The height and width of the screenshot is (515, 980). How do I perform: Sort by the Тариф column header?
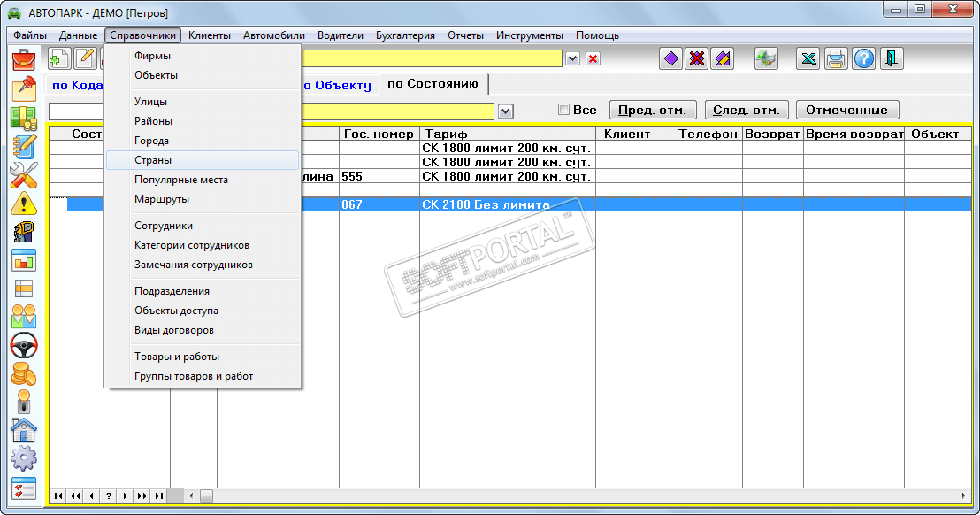point(508,134)
